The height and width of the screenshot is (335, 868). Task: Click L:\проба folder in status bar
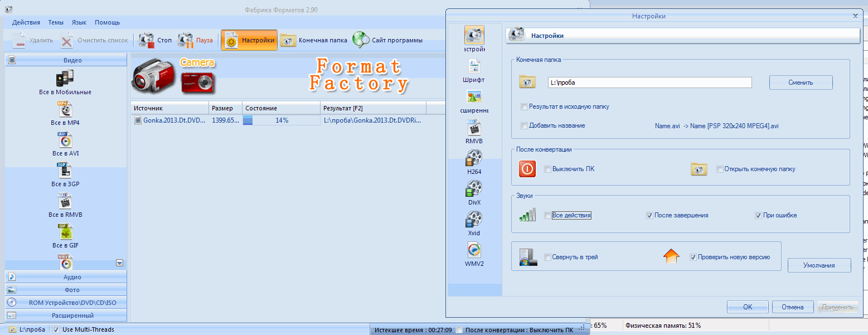(26, 329)
